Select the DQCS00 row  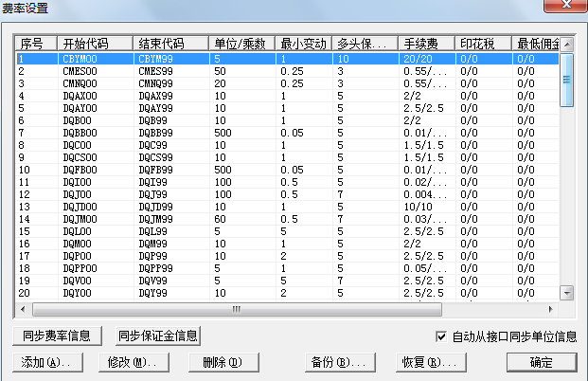coord(287,157)
